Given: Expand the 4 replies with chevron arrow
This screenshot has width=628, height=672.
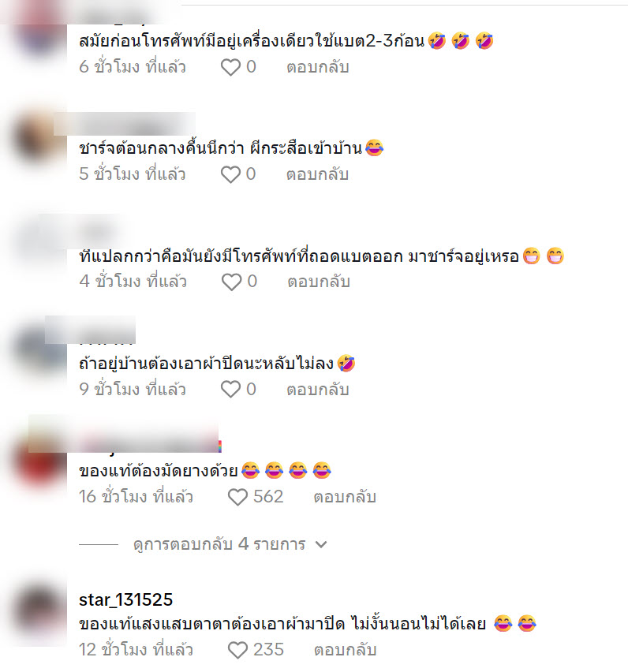Looking at the screenshot, I should point(321,545).
